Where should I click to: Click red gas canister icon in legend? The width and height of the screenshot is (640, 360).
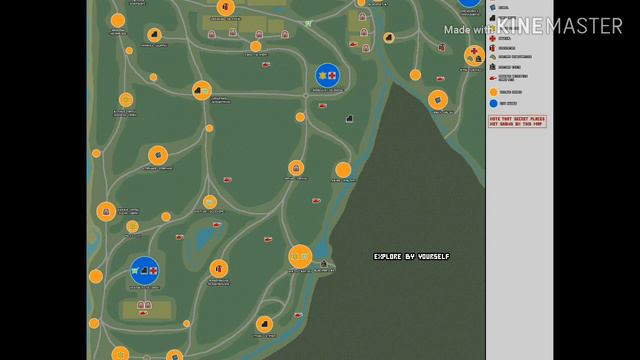coord(493,48)
